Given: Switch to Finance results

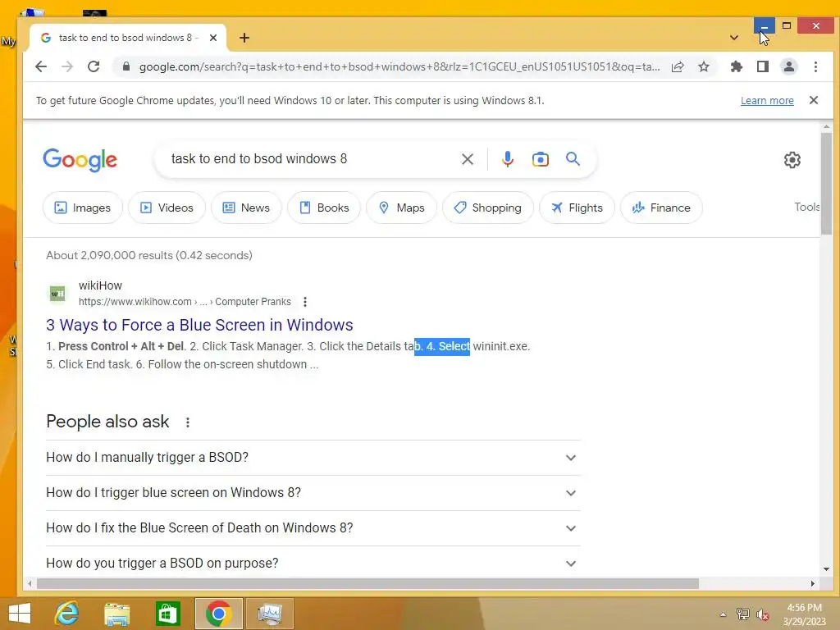Looking at the screenshot, I should tap(661, 208).
